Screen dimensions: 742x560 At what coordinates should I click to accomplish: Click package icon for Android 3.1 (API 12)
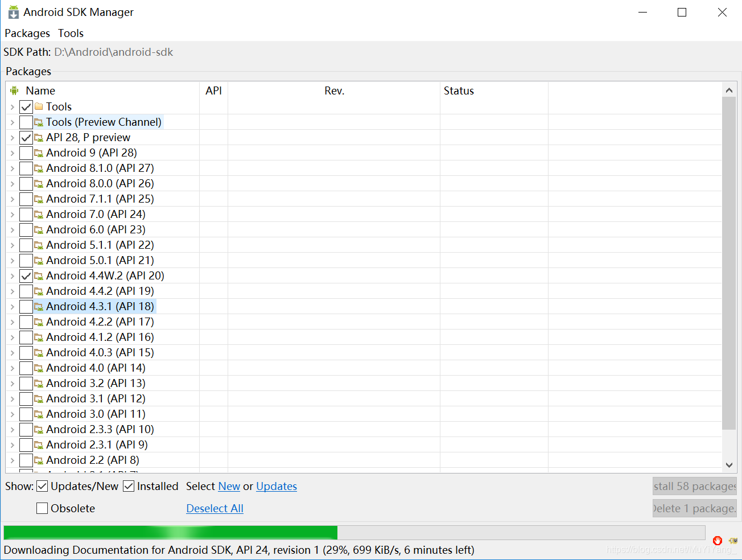[x=39, y=398]
